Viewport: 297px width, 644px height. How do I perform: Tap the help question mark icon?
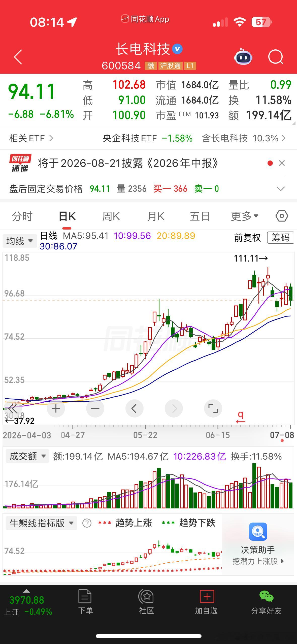pyautogui.click(x=87, y=523)
